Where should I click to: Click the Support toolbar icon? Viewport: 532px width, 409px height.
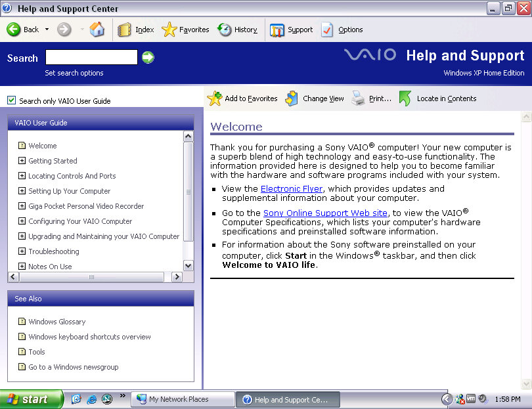[277, 30]
